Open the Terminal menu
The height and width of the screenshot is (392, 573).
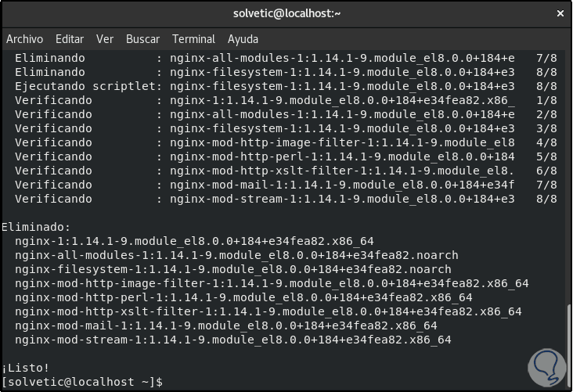pyautogui.click(x=193, y=39)
